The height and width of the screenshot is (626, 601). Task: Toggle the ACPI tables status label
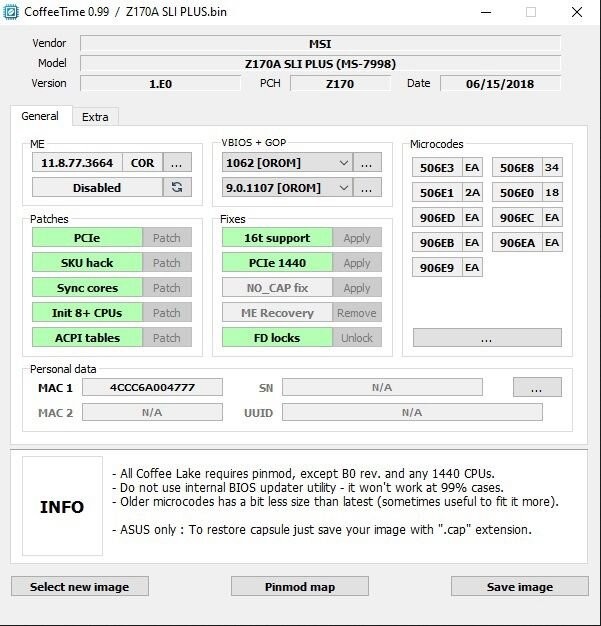(87, 338)
